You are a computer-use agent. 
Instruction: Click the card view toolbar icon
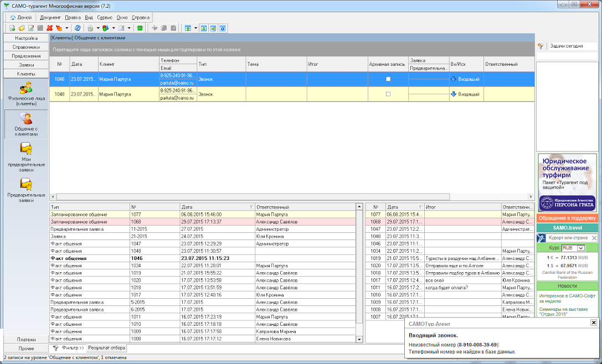pos(121,28)
